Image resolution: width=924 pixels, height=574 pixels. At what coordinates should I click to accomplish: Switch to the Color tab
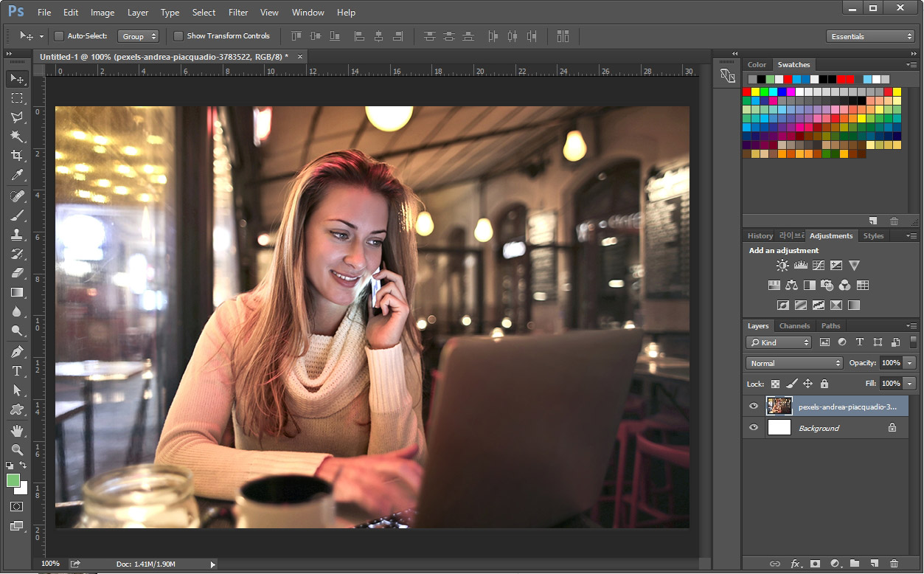(757, 65)
